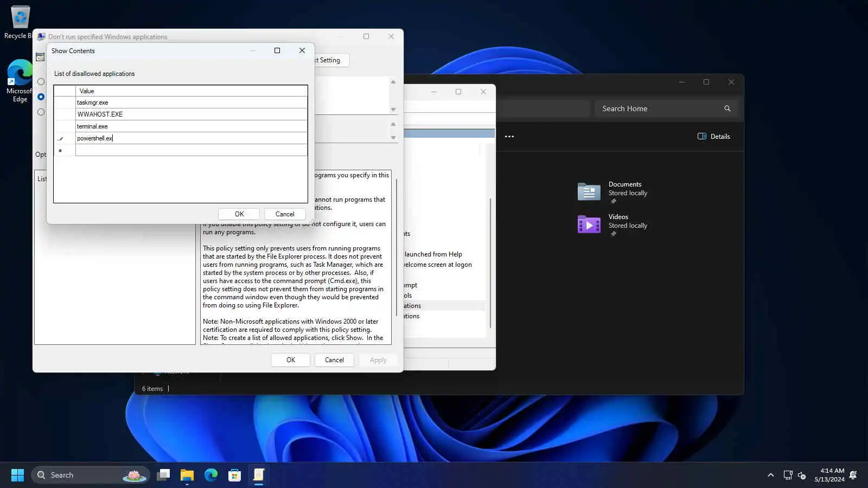The image size is (868, 488).
Task: Click OK in the Show Contents dialog
Action: tap(239, 214)
